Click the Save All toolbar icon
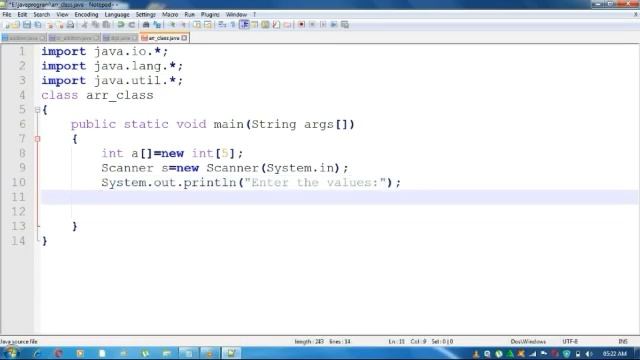Image resolution: width=640 pixels, height=360 pixels. [x=38, y=25]
